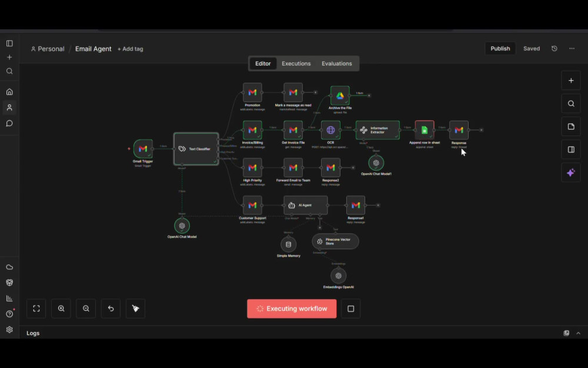
Task: Select the Get Invoice File node
Action: [x=293, y=130]
